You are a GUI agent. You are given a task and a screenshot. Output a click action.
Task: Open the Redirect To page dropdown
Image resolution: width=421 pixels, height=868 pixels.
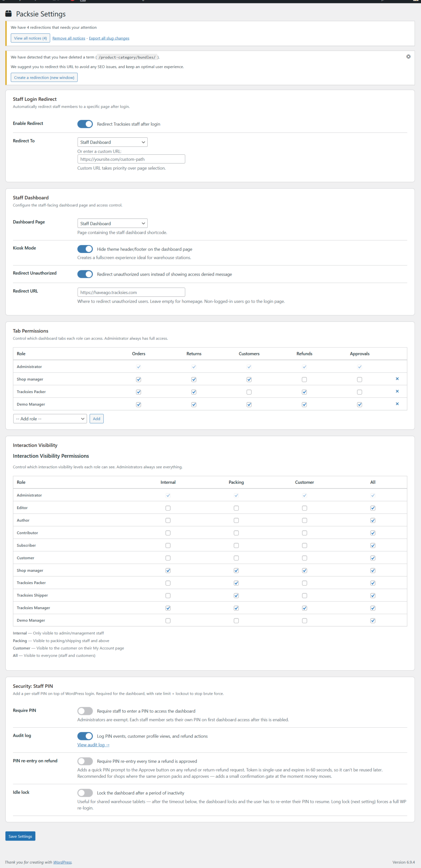click(x=112, y=142)
